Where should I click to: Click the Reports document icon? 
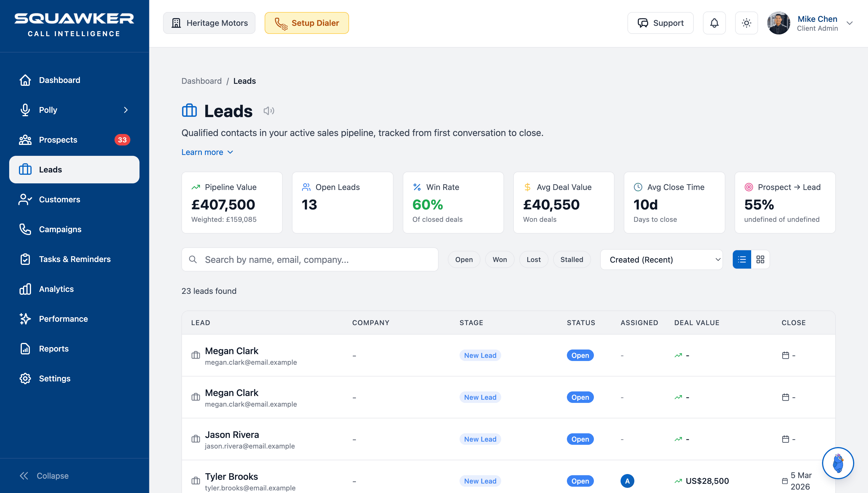point(25,348)
